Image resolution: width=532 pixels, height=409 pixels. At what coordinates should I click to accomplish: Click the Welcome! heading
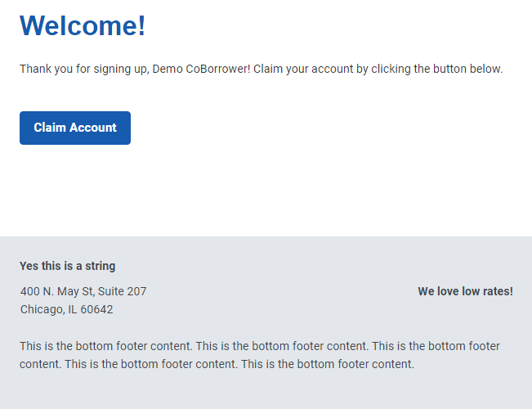(83, 25)
